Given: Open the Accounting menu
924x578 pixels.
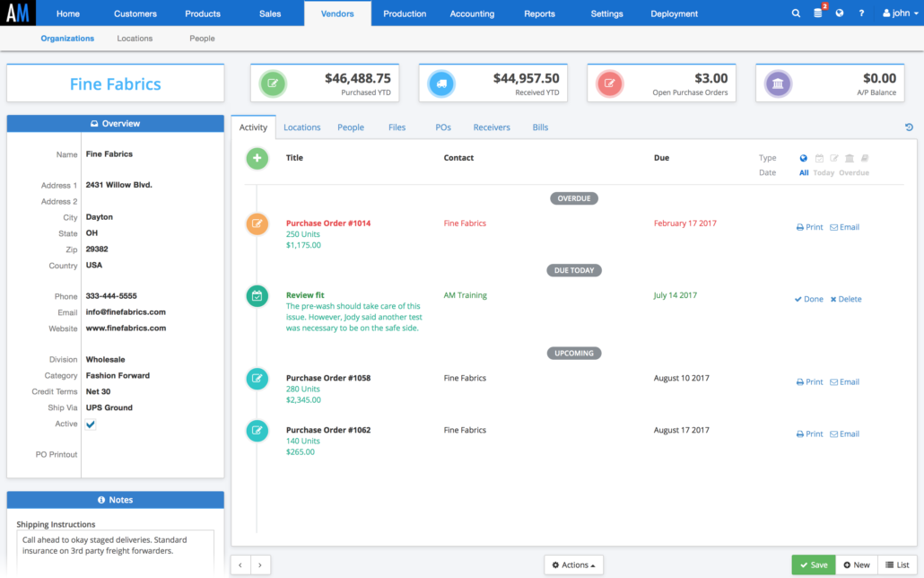Looking at the screenshot, I should pos(472,13).
